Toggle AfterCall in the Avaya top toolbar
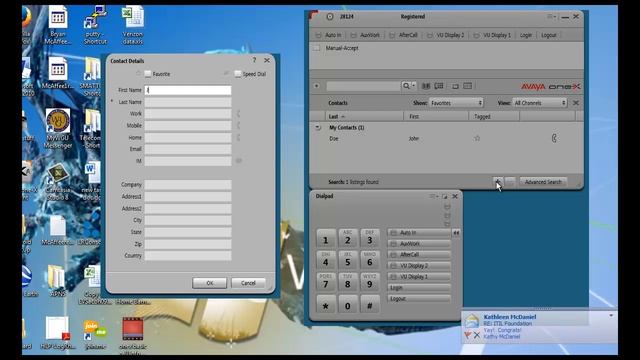640x360 pixels. (403, 35)
